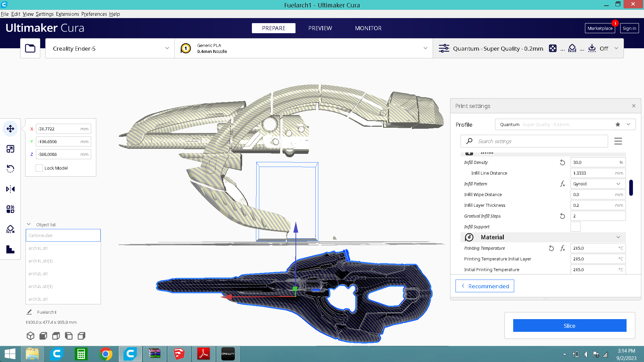644x362 pixels.
Task: Open the Marketplace
Action: 600,28
